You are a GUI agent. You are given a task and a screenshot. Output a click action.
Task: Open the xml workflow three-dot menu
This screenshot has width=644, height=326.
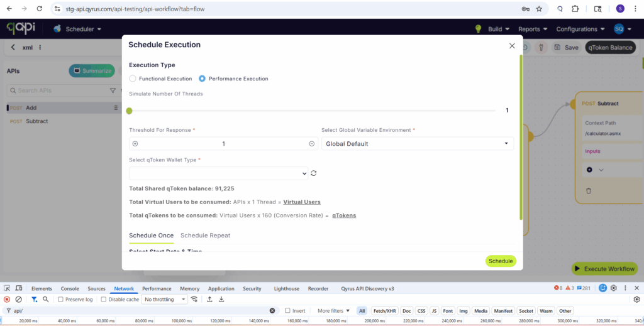tap(40, 47)
